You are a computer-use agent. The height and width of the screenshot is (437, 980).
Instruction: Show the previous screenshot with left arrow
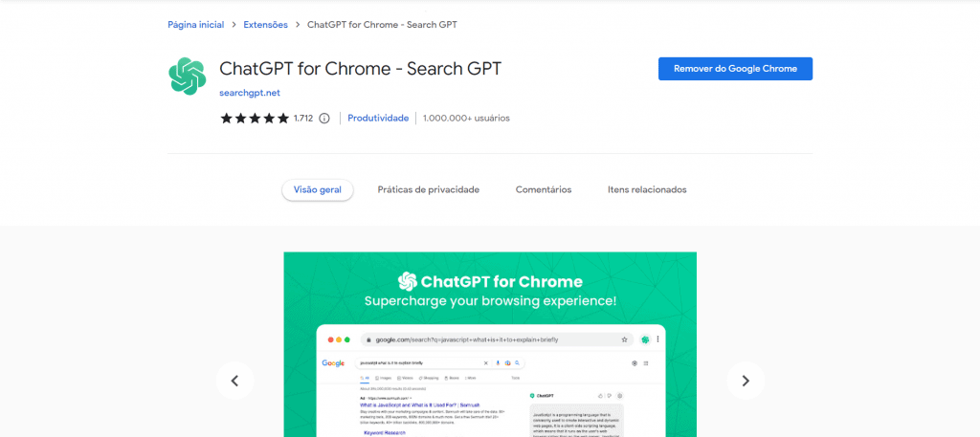(235, 381)
